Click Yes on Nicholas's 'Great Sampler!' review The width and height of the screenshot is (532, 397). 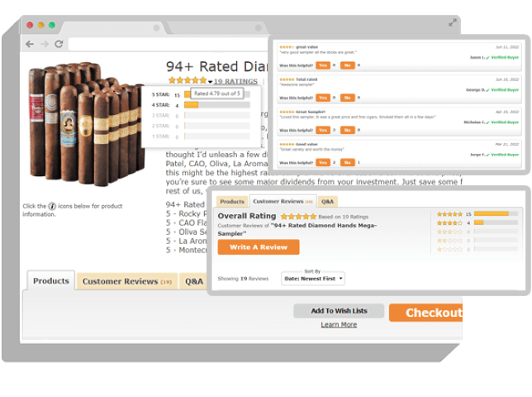(x=323, y=130)
